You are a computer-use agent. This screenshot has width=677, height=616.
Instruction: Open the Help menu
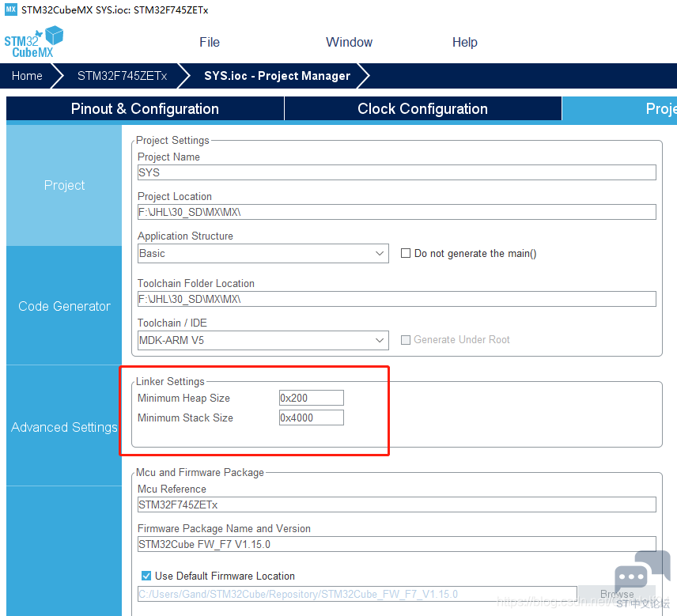click(x=464, y=42)
